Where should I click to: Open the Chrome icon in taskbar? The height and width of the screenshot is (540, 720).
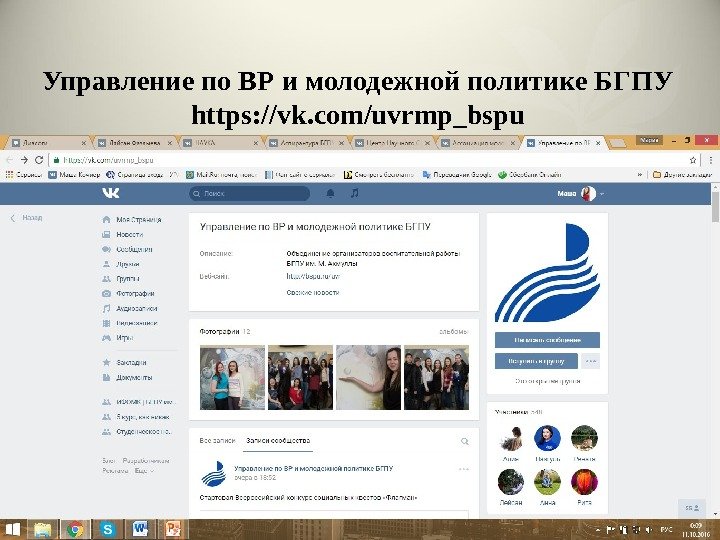[75, 529]
